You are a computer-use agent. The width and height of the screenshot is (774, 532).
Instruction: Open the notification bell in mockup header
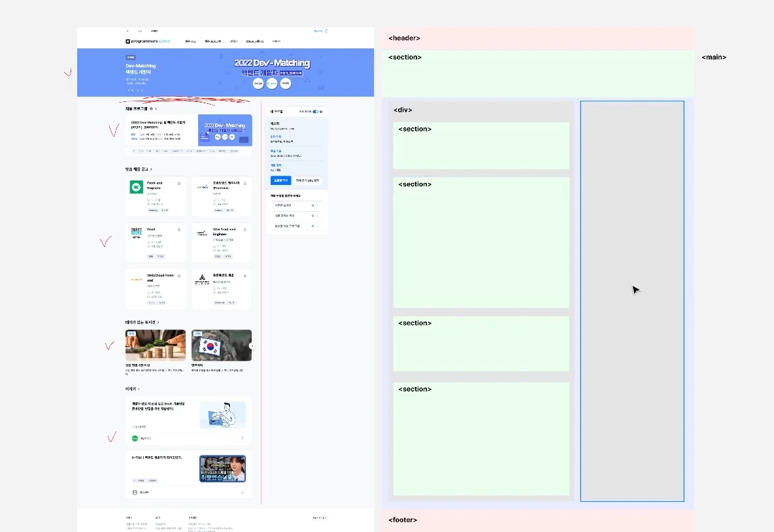coord(326,31)
